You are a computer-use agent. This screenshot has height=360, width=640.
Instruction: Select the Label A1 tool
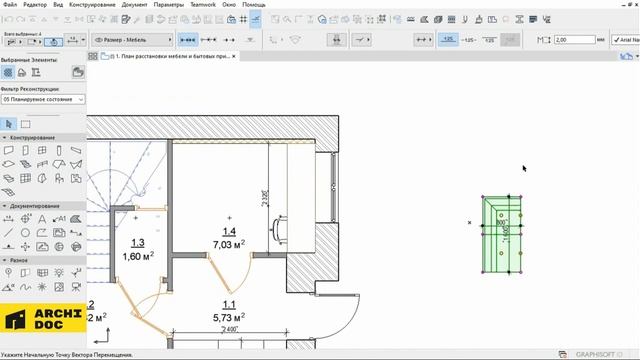click(x=59, y=219)
